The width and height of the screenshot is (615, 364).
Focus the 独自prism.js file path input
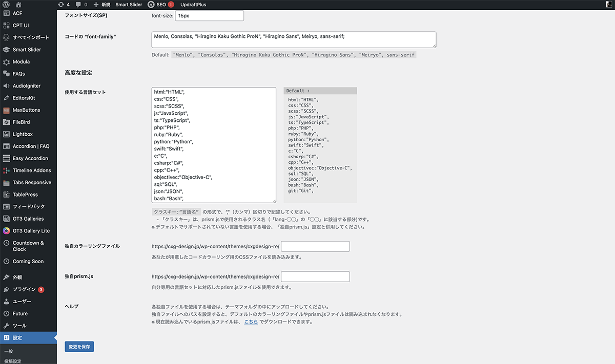tap(315, 276)
